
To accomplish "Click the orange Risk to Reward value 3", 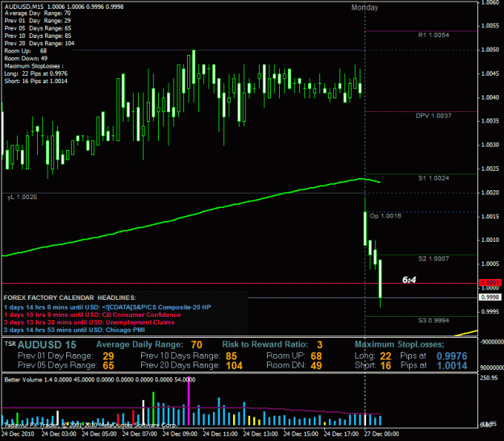I will pos(319,345).
